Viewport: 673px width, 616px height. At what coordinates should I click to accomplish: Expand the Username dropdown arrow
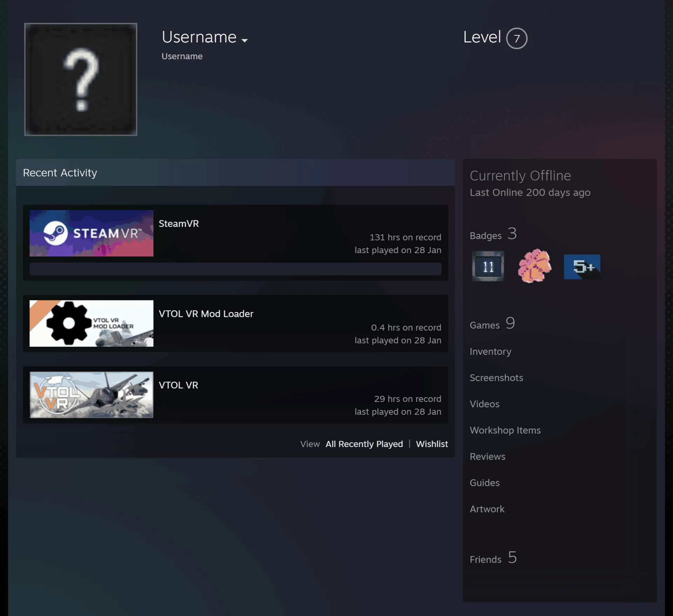(245, 40)
